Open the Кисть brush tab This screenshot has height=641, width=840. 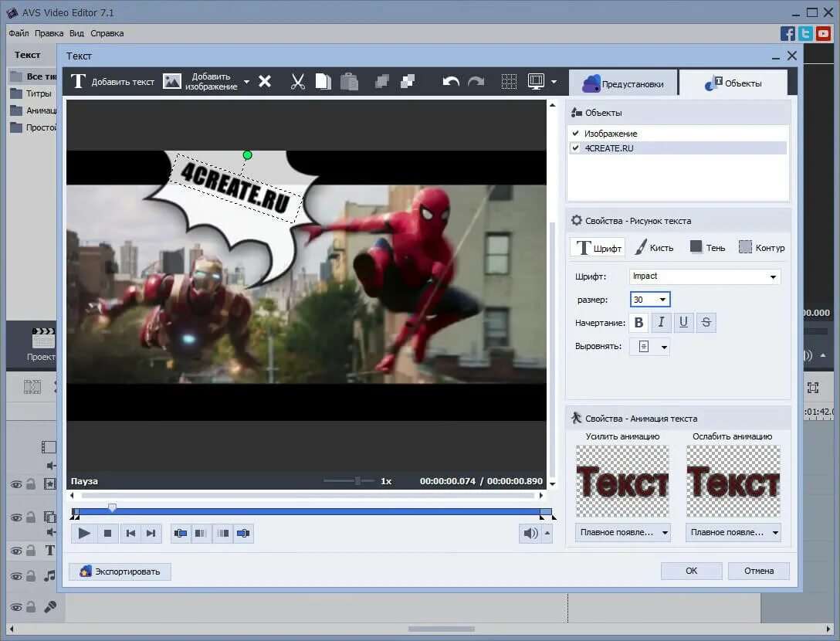pyautogui.click(x=654, y=248)
